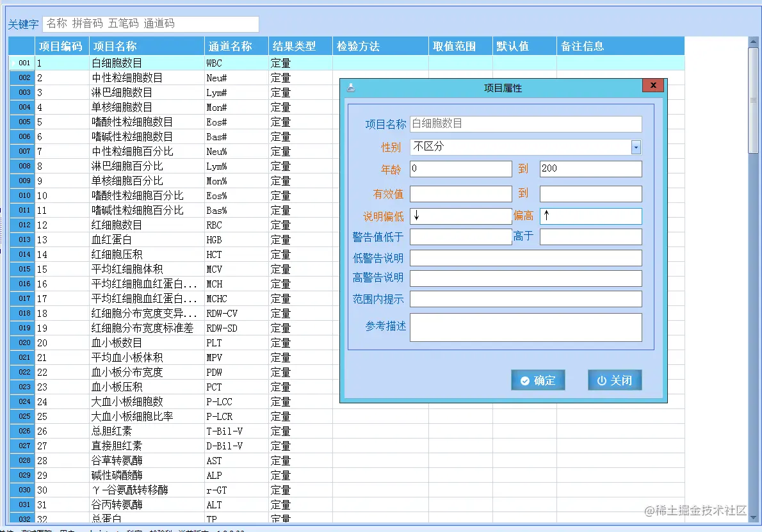762x532 pixels.
Task: Click the up arrow of the right scrollbar
Action: tap(754, 41)
